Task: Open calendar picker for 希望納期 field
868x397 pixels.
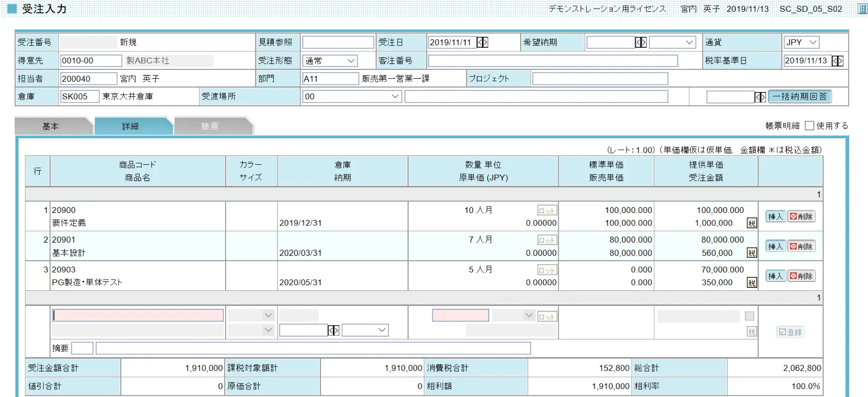Action: coord(640,42)
